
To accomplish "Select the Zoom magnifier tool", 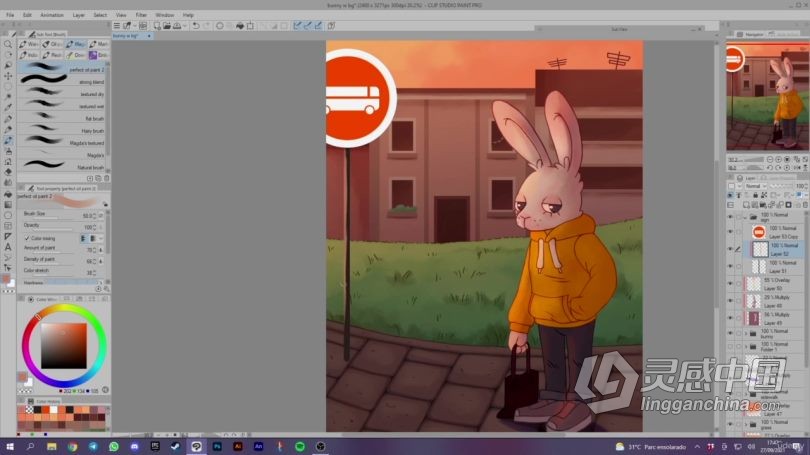I will coord(8,44).
